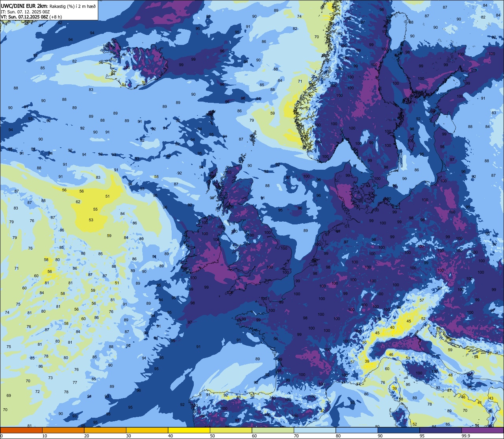This screenshot has width=504, height=439.
Task: Click the 40–50% bright yellow legend swatch
Action: pos(189,430)
